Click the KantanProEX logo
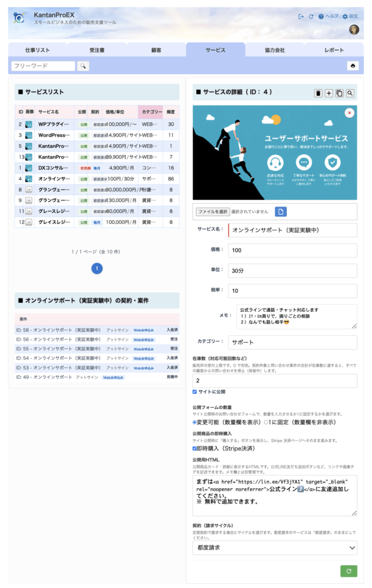372x588 pixels. pyautogui.click(x=19, y=17)
